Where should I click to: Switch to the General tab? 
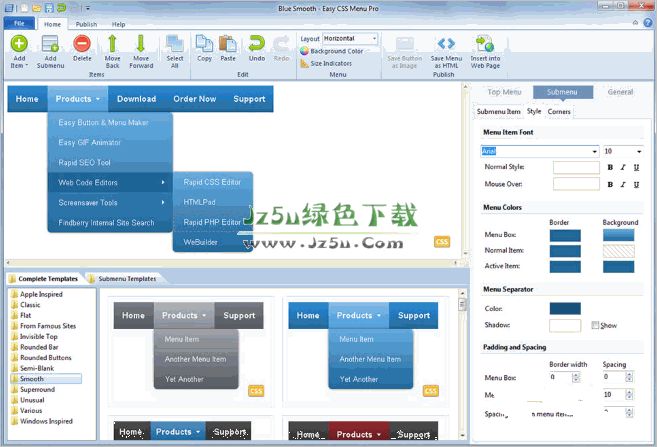pyautogui.click(x=620, y=92)
